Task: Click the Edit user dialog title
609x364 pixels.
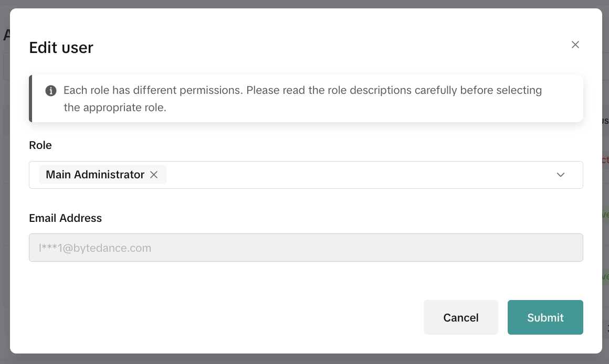Action: (x=61, y=48)
